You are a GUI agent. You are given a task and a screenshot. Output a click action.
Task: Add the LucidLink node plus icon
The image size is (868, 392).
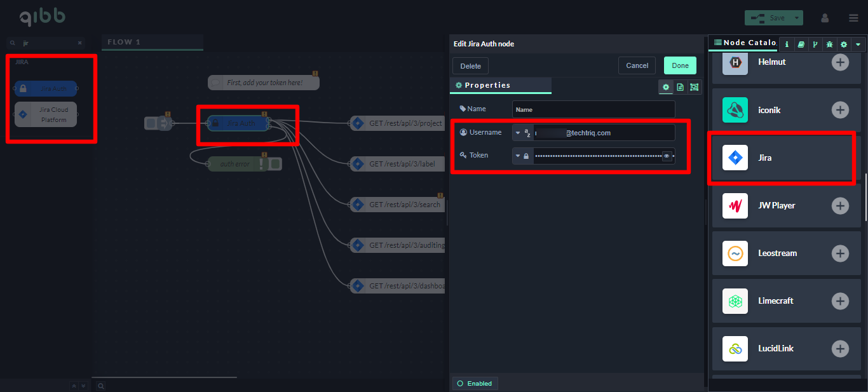(x=840, y=348)
